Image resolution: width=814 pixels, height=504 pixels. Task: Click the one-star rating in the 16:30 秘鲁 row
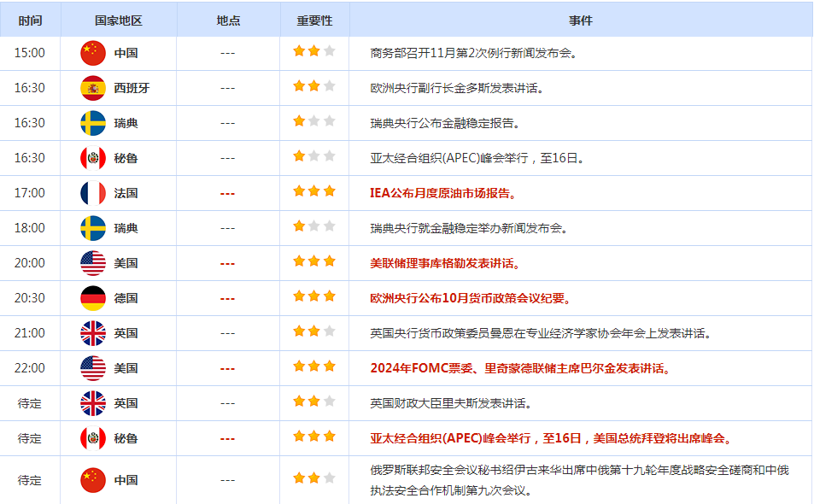pos(314,156)
